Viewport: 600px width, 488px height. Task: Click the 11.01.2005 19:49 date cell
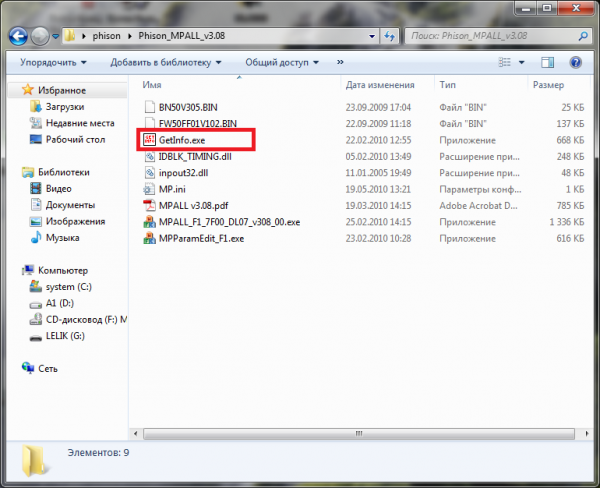[378, 173]
